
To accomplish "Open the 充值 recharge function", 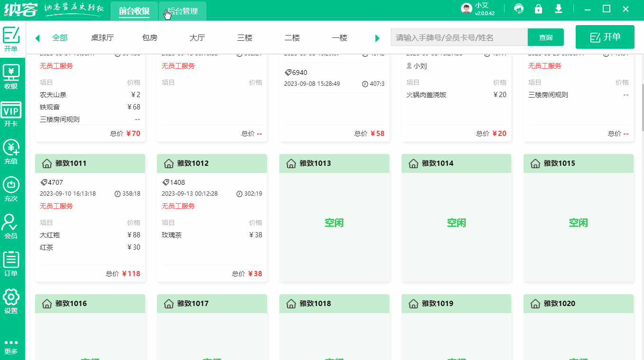I will click(x=11, y=151).
